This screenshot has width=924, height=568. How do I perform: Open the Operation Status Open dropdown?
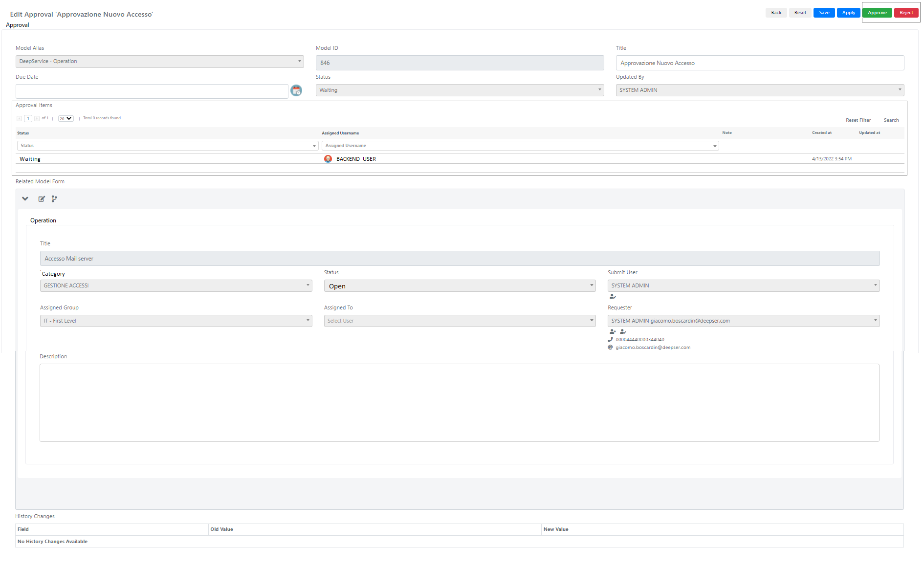click(460, 286)
